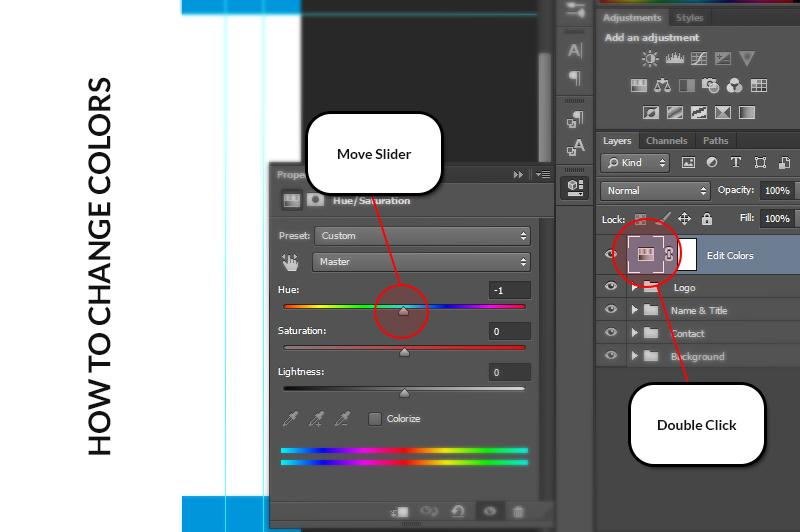Click the Hue slider handle

pyautogui.click(x=403, y=312)
